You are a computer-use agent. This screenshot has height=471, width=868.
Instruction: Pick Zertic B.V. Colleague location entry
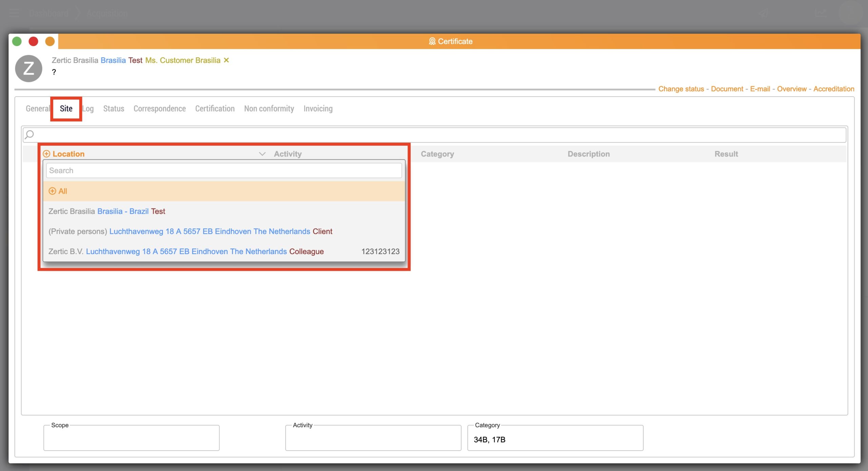[186, 251]
